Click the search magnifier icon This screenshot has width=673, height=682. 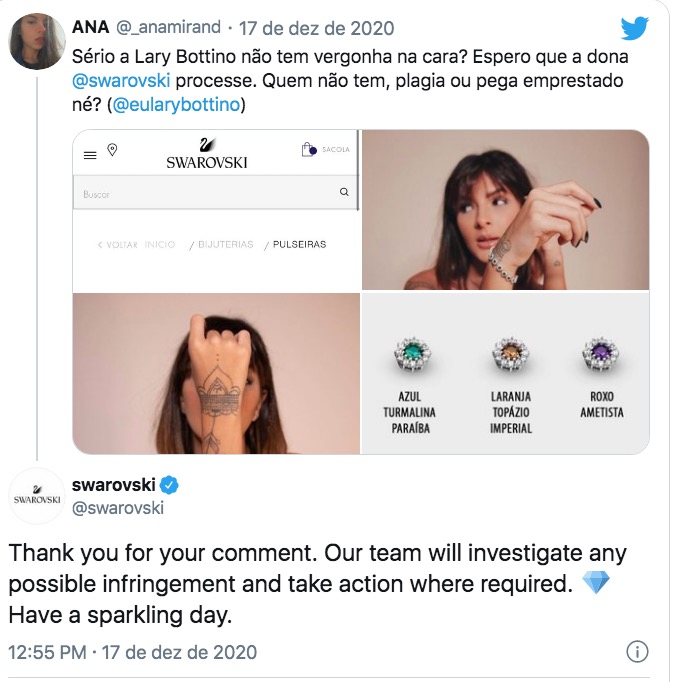click(x=344, y=192)
